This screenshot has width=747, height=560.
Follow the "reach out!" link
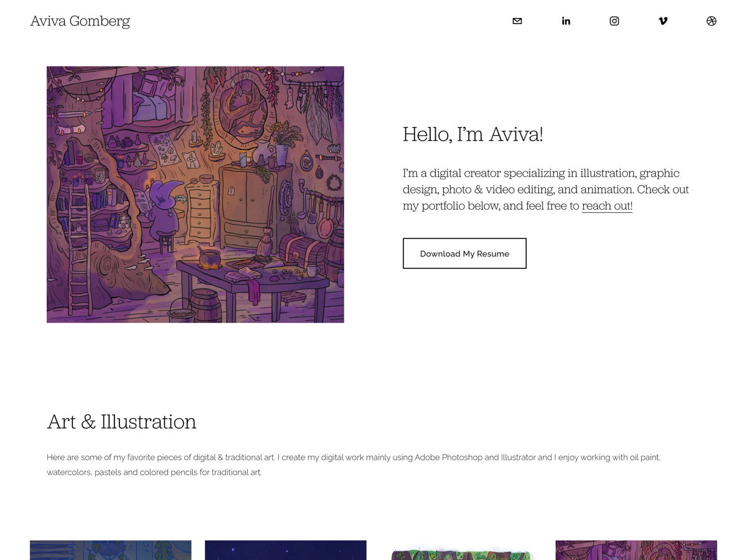(x=607, y=206)
